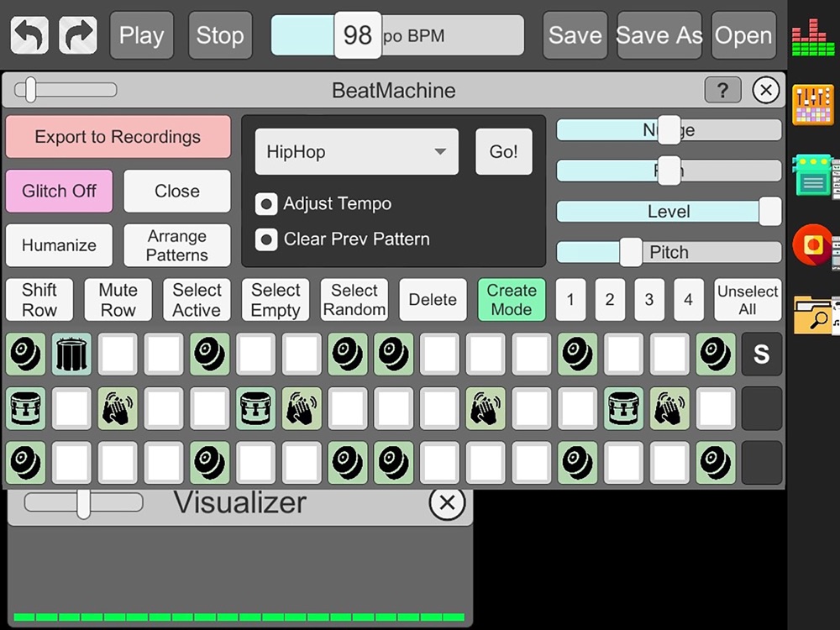Click the 98 BPM tempo field
Viewport: 840px width, 630px height.
click(358, 35)
